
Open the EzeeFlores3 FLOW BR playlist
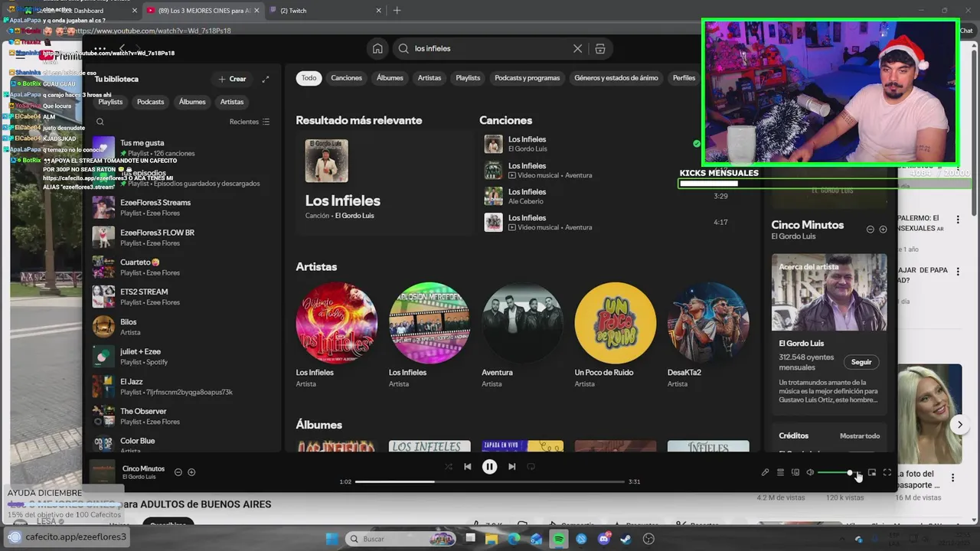tap(182, 237)
